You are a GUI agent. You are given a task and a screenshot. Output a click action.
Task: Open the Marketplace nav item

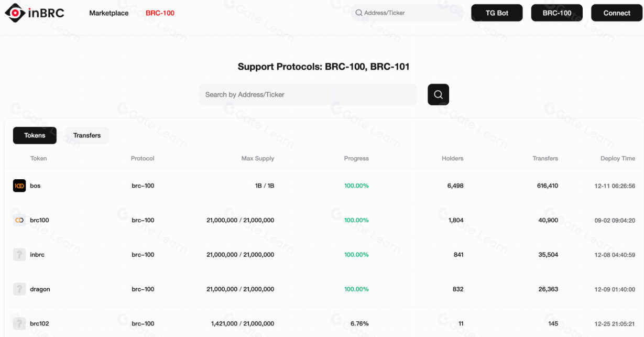[x=108, y=13]
